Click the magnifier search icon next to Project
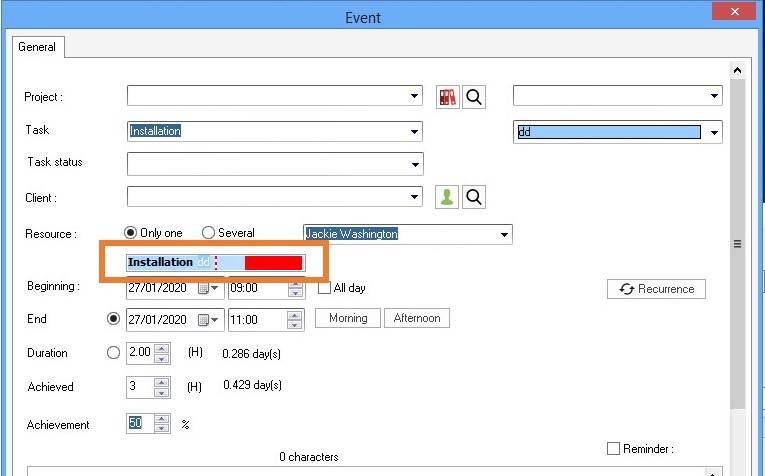Screen dimensions: 765x476 (x=474, y=97)
